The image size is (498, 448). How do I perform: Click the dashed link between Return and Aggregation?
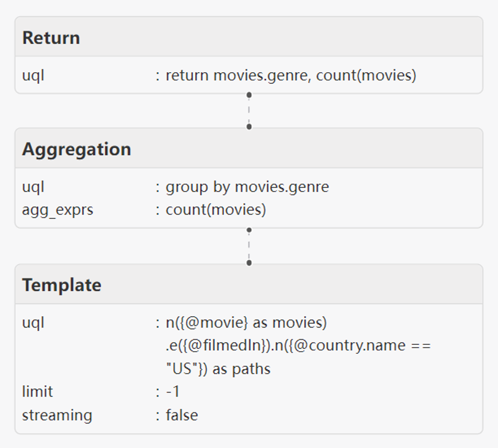click(x=249, y=111)
